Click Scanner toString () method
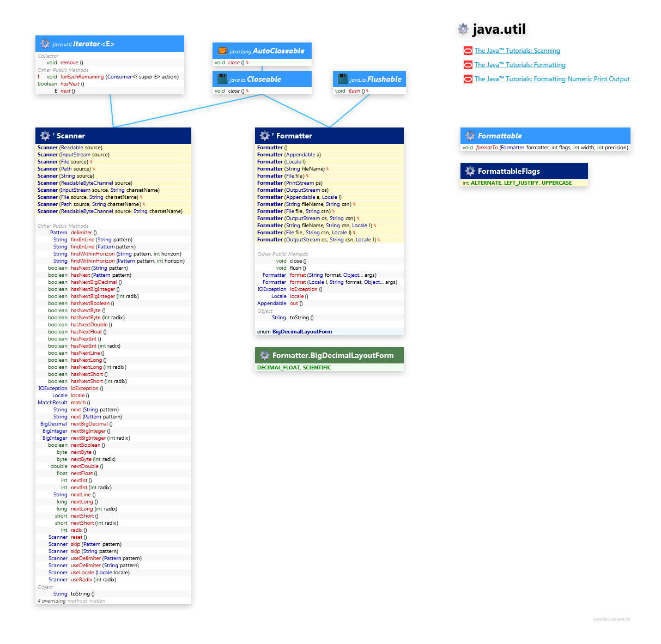 coord(82,594)
